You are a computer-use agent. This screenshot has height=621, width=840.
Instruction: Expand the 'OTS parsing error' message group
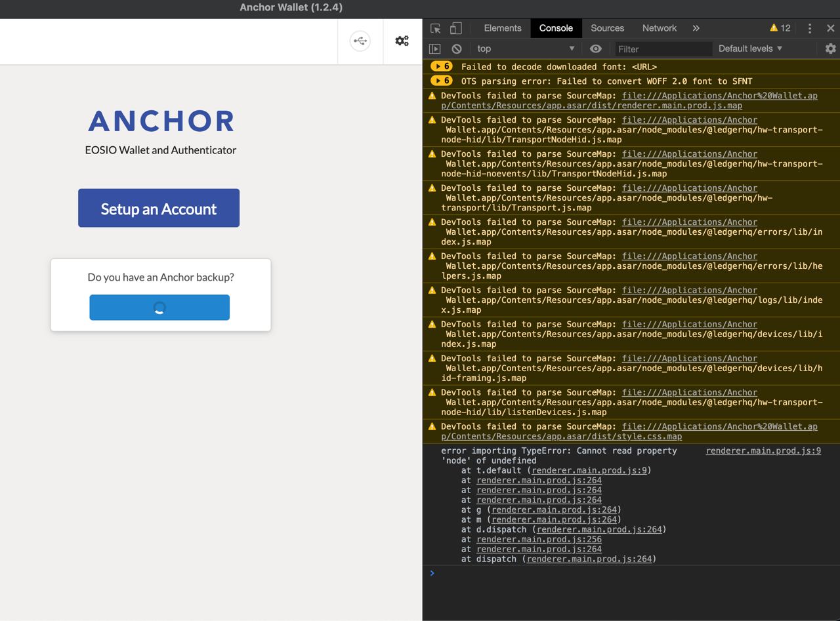[x=442, y=81]
